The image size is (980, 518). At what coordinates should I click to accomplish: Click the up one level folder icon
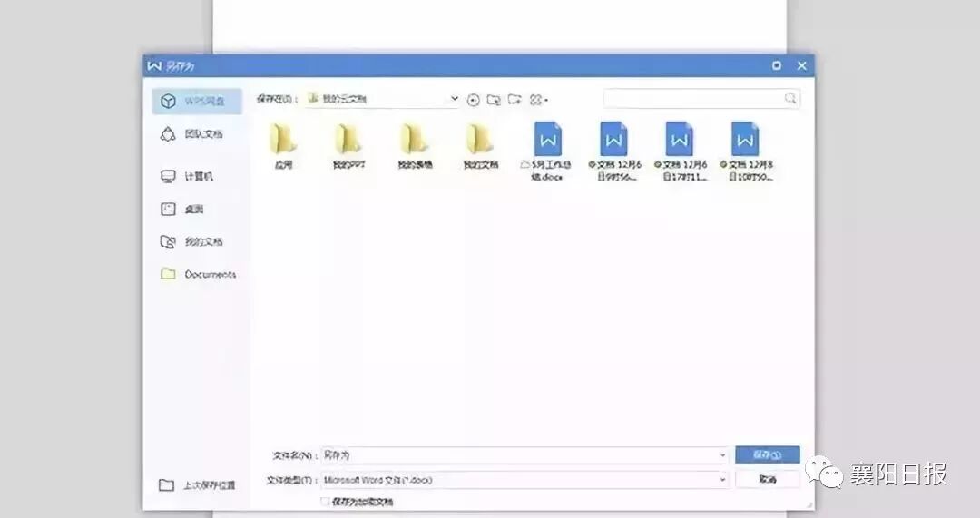point(494,100)
